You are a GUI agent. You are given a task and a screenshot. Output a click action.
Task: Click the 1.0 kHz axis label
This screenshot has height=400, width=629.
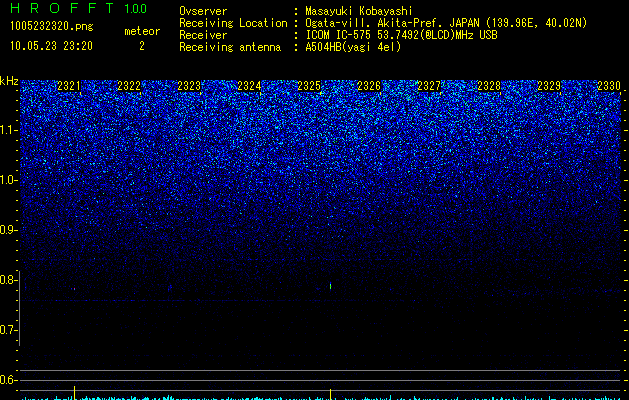[x=9, y=180]
